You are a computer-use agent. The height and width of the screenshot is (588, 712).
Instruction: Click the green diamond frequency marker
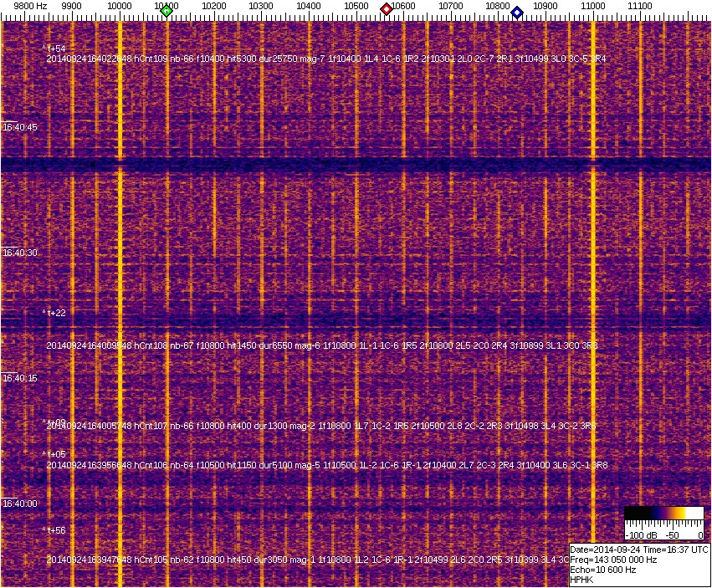166,11
